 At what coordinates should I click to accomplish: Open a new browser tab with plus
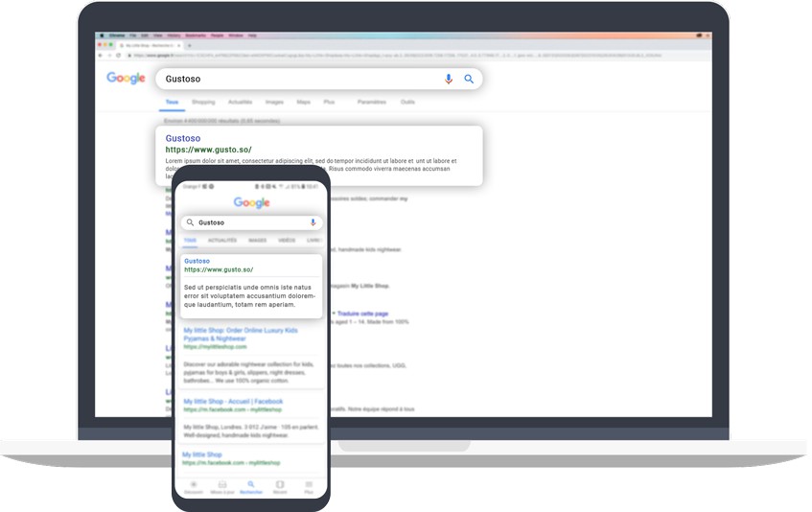[190, 46]
